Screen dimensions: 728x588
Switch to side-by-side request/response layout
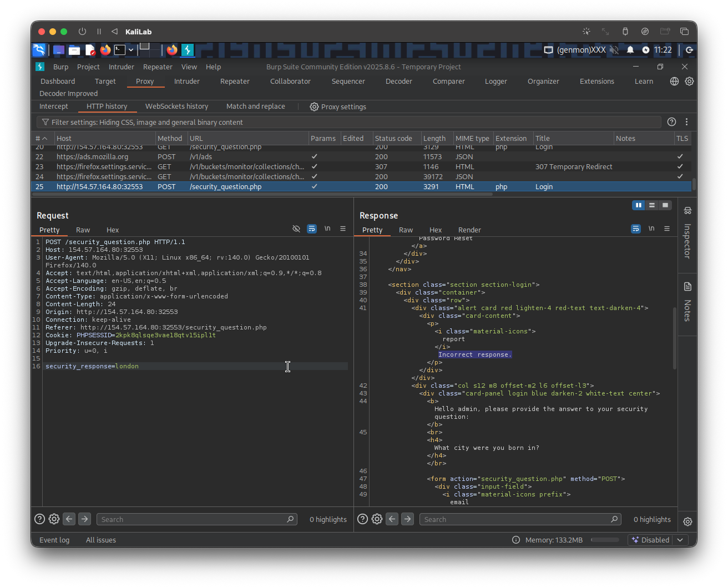tap(639, 205)
